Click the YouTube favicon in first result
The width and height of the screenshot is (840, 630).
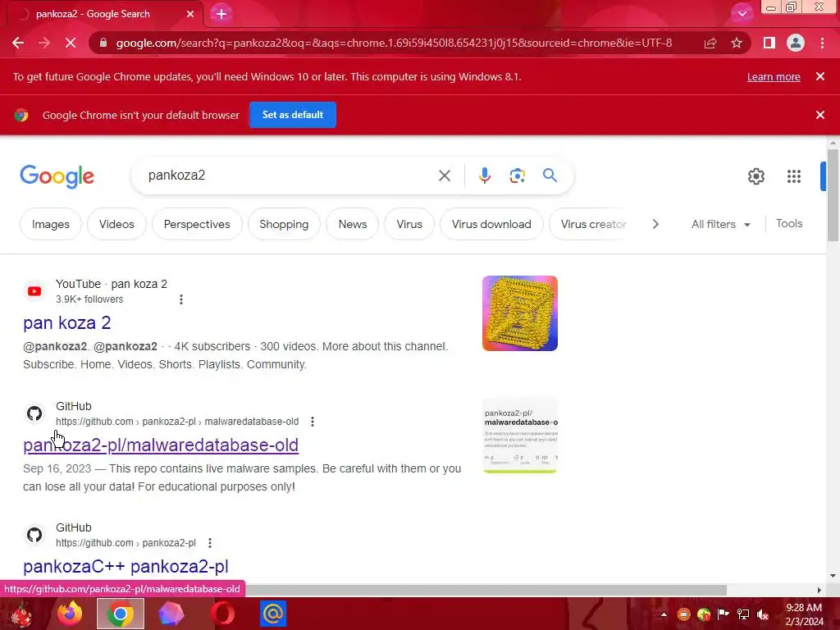click(x=34, y=291)
